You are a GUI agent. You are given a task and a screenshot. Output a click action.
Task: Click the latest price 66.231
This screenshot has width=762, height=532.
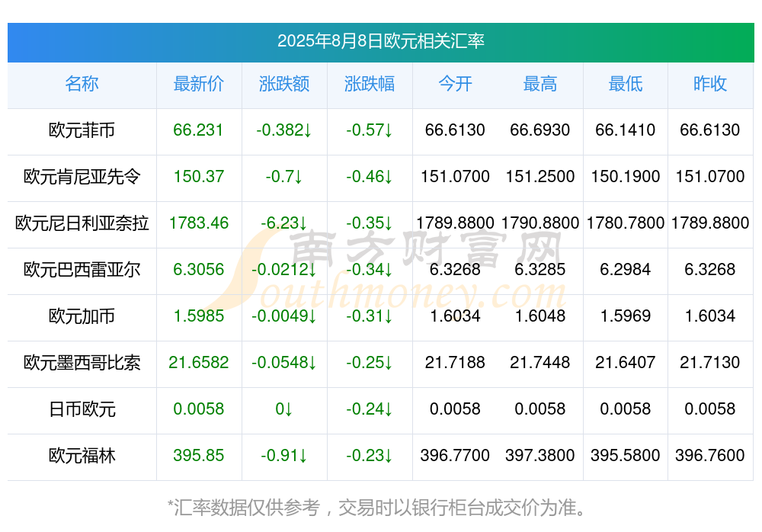pyautogui.click(x=198, y=130)
